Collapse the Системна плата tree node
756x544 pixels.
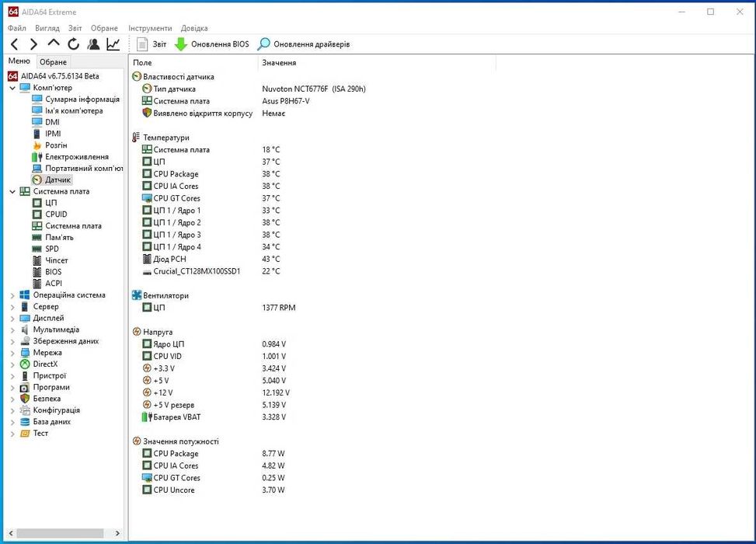click(12, 191)
